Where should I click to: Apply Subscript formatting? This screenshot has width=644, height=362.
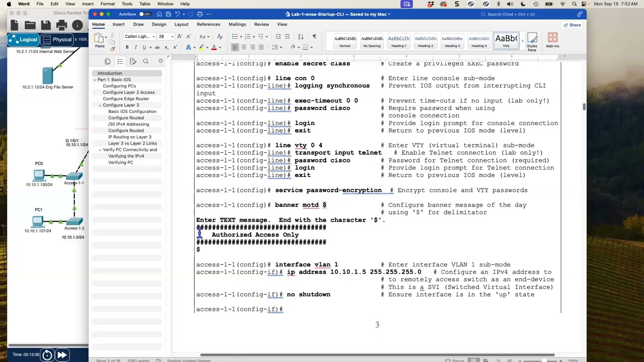[x=167, y=47]
